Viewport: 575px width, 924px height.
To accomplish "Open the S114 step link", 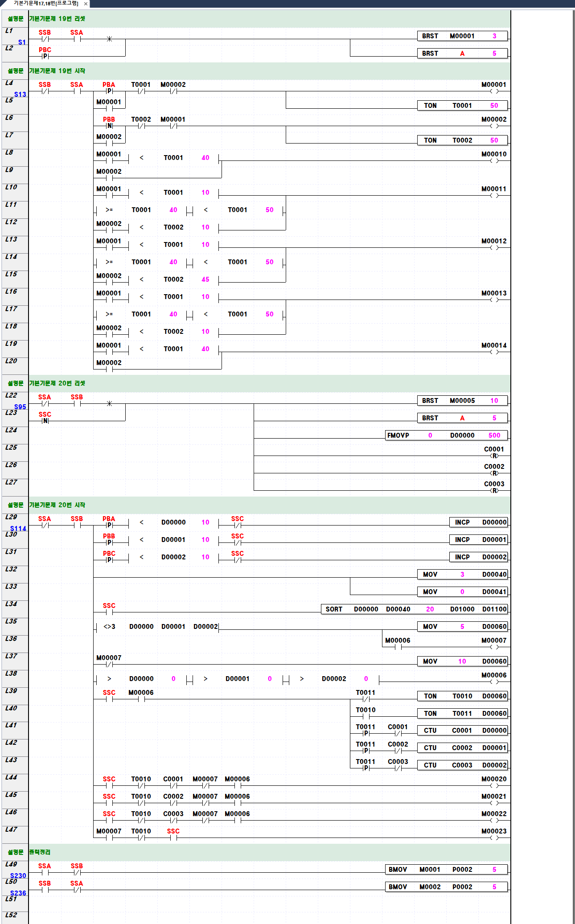I will click(18, 528).
